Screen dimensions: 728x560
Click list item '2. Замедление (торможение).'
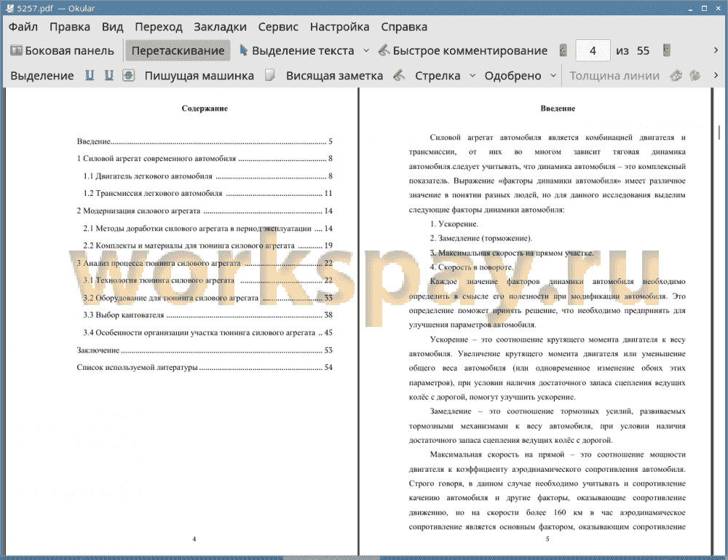(x=481, y=238)
